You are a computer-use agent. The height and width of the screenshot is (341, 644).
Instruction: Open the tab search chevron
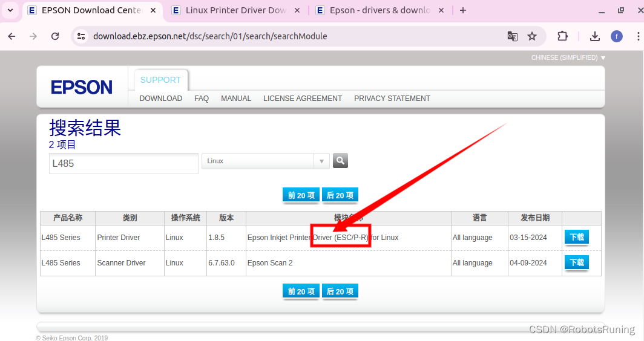pos(10,10)
